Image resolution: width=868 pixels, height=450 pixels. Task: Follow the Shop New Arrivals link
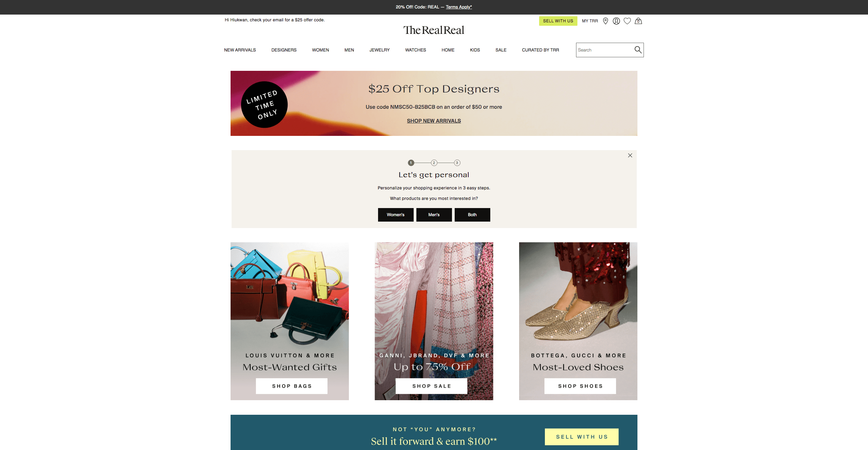pyautogui.click(x=434, y=121)
